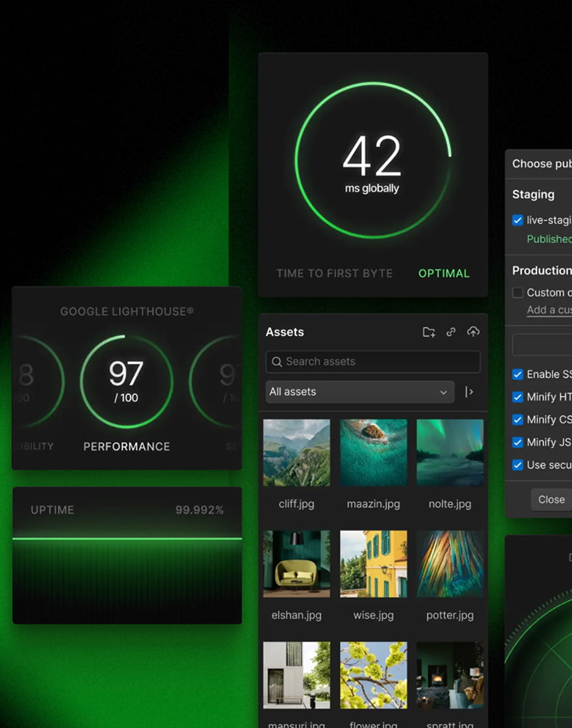The height and width of the screenshot is (728, 572).
Task: Toggle the live-staging checkbox
Action: 517,220
